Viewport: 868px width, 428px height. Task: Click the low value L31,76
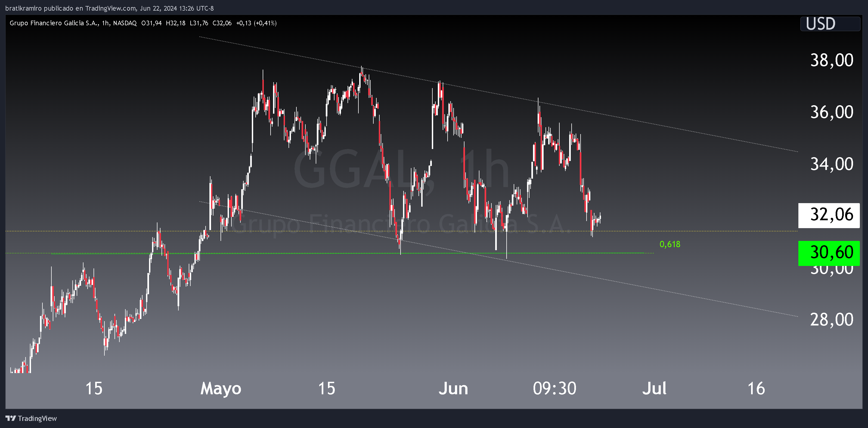tap(199, 23)
